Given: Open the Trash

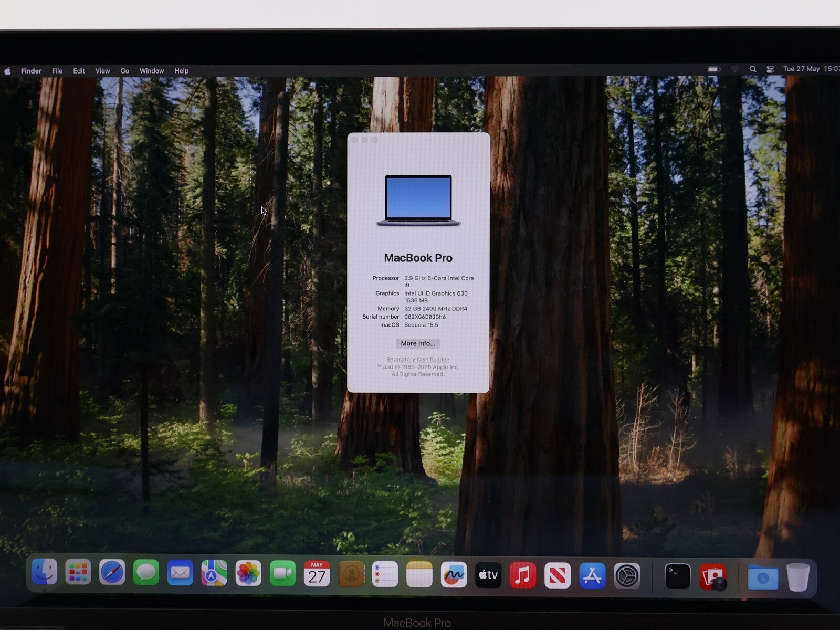Looking at the screenshot, I should click(798, 577).
